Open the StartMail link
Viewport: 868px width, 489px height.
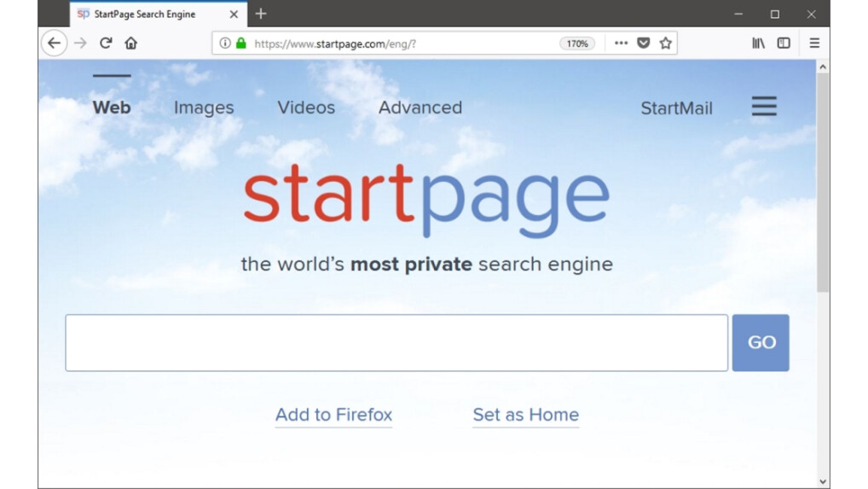tap(676, 108)
